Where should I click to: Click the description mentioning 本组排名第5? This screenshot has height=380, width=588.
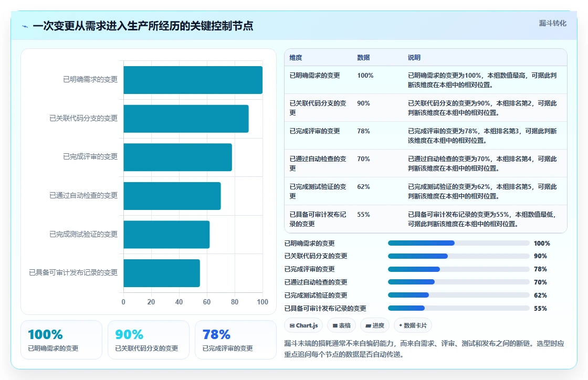[482, 191]
